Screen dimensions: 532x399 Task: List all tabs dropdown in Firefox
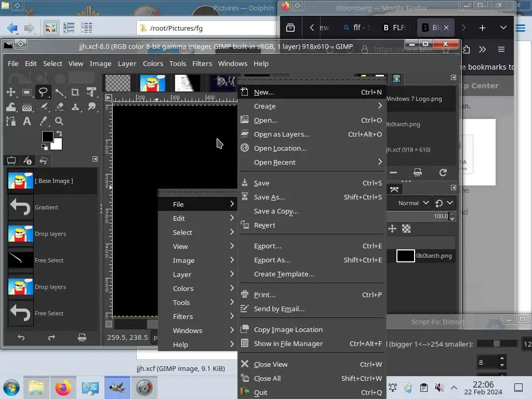(503, 28)
